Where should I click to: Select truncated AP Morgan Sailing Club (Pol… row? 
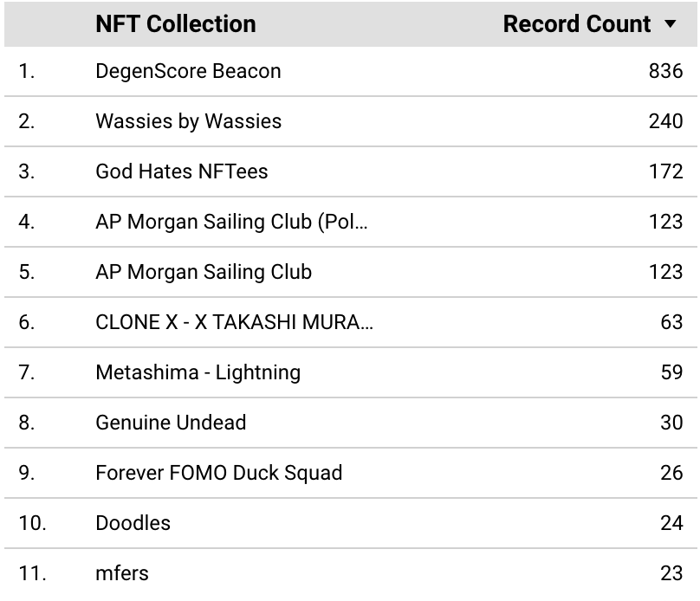pos(351,222)
